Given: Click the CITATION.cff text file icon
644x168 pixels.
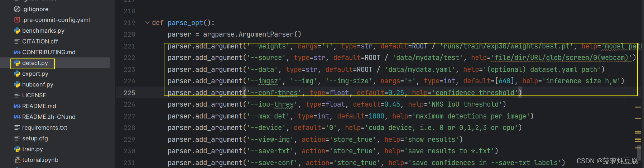Looking at the screenshot, I should pyautogui.click(x=17, y=41).
